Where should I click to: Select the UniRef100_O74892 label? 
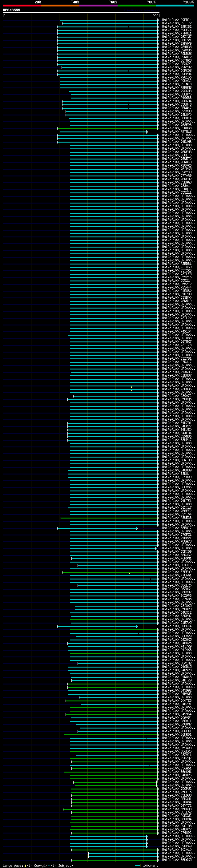tap(176, 833)
